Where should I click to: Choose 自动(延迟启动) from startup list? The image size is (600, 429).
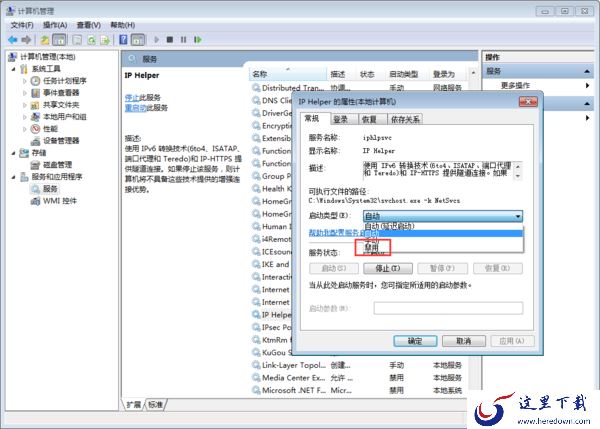coord(443,226)
